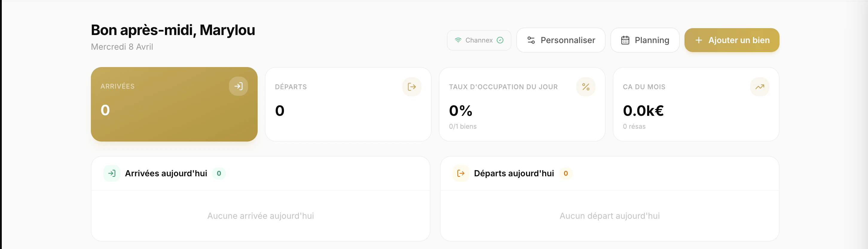Click the Channex wifi signal icon
Viewport: 868px width, 249px height.
(x=458, y=40)
